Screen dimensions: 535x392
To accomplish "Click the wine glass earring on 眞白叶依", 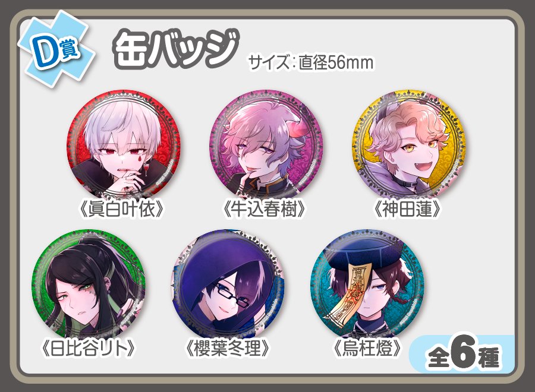I will pyautogui.click(x=147, y=169).
